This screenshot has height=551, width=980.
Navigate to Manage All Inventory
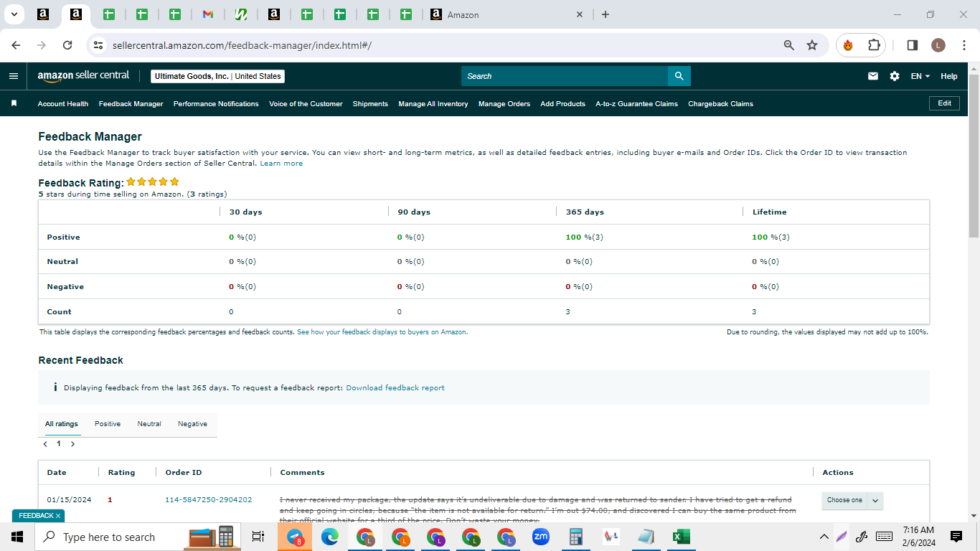point(433,103)
